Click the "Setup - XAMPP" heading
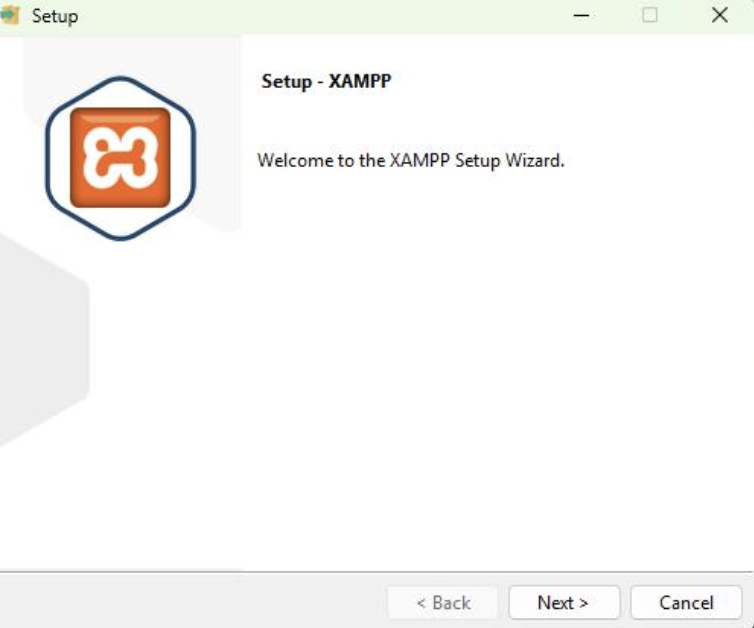The image size is (754, 628). [326, 81]
